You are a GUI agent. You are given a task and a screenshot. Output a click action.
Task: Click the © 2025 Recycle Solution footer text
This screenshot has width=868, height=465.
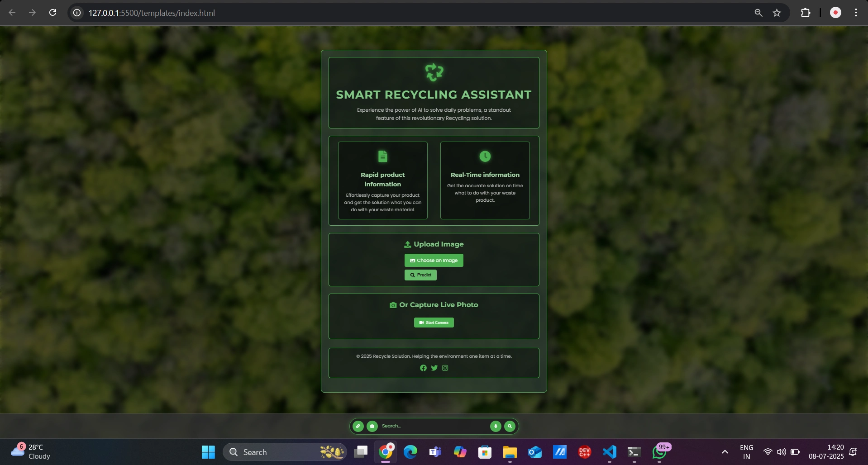434,356
